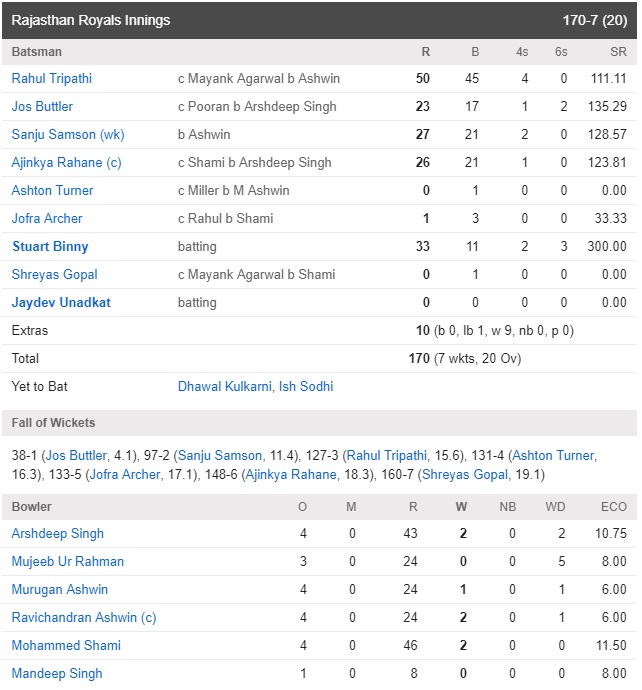Open Shreyas Gopal in Fall of Wickets
The height and width of the screenshot is (690, 642).
click(x=465, y=475)
